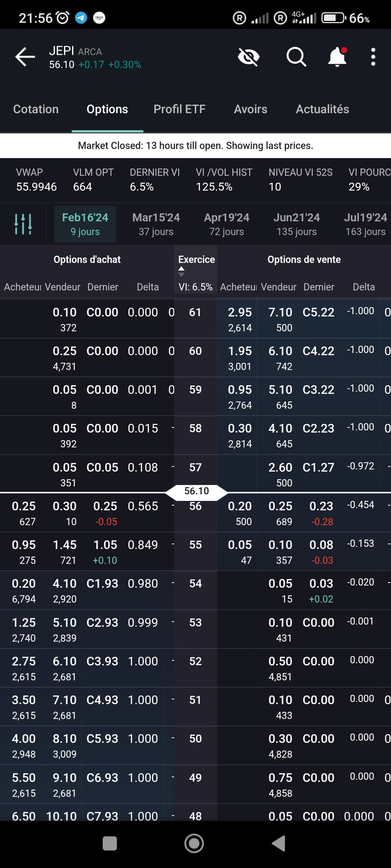Viewport: 391px width, 868px height.
Task: Open the Profil ETF tab
Action: point(180,109)
